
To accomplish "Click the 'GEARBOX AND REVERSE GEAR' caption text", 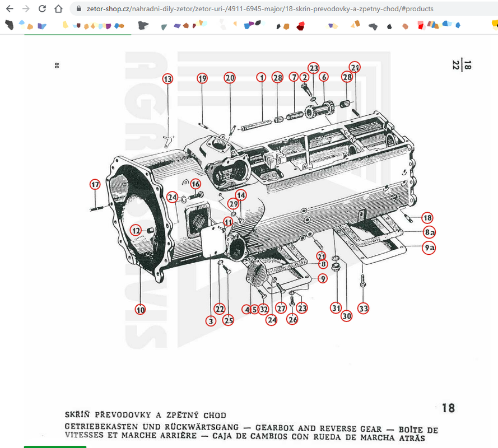I will tap(319, 428).
